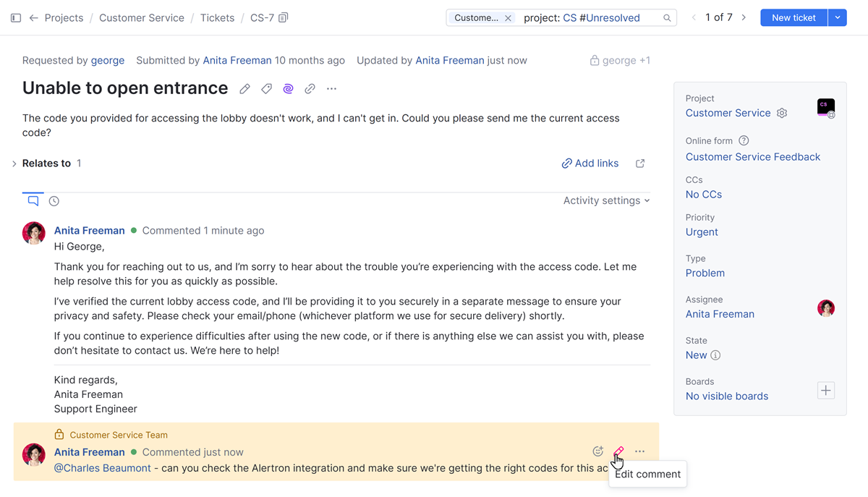Navigate to the Tickets breadcrumb
The image size is (868, 497).
[217, 17]
